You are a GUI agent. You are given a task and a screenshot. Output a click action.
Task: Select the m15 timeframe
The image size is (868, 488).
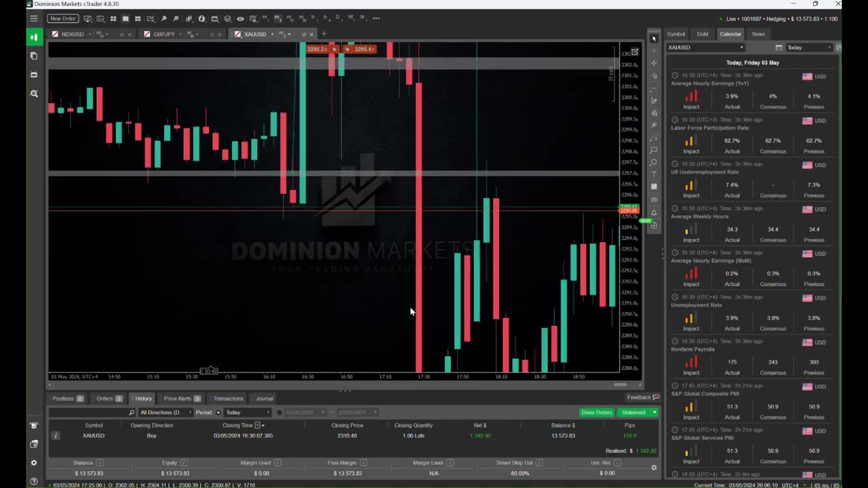(x=290, y=18)
